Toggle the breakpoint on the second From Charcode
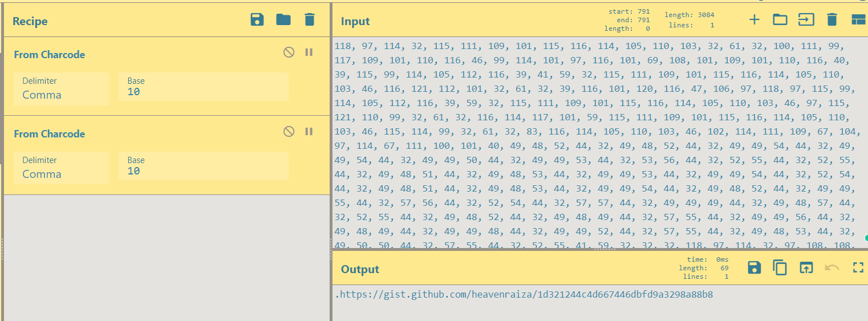868x321 pixels. (x=309, y=132)
